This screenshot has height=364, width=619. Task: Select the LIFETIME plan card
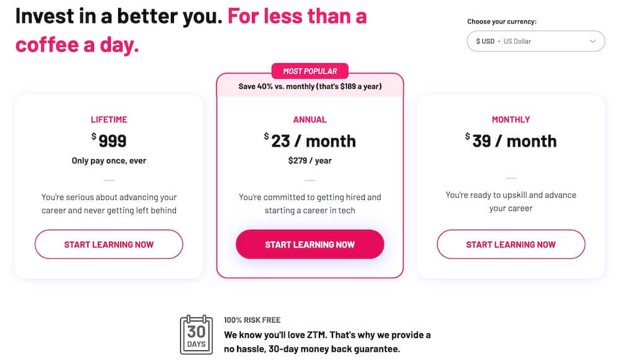pyautogui.click(x=108, y=186)
